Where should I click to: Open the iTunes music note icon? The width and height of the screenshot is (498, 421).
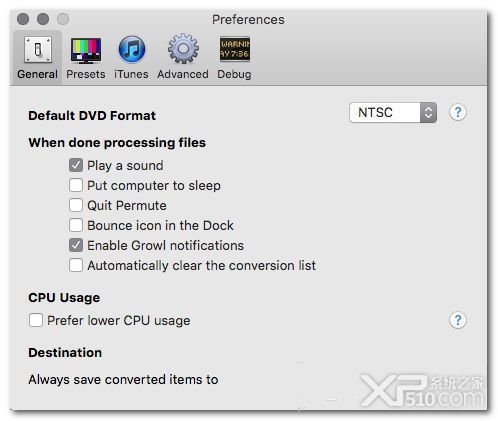[x=132, y=49]
